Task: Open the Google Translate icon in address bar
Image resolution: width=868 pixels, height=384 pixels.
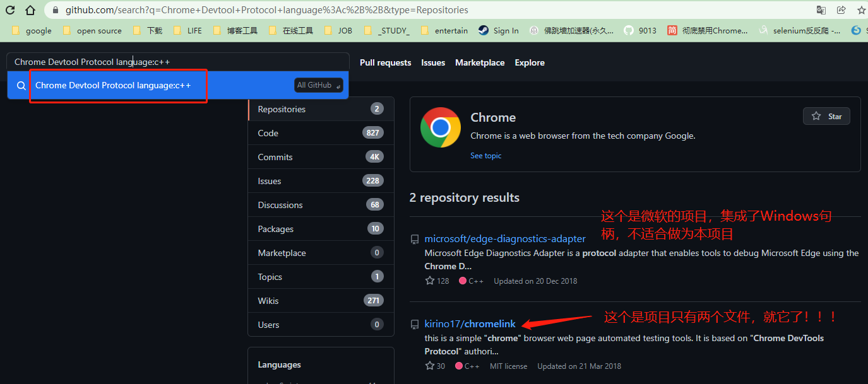Action: pyautogui.click(x=821, y=10)
